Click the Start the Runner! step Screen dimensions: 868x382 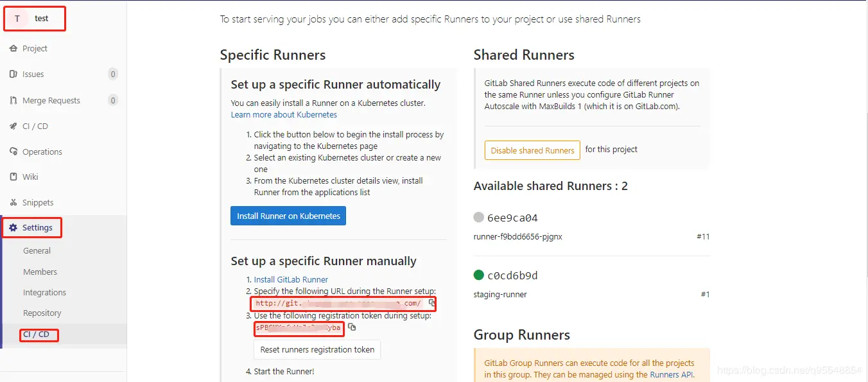tap(284, 372)
